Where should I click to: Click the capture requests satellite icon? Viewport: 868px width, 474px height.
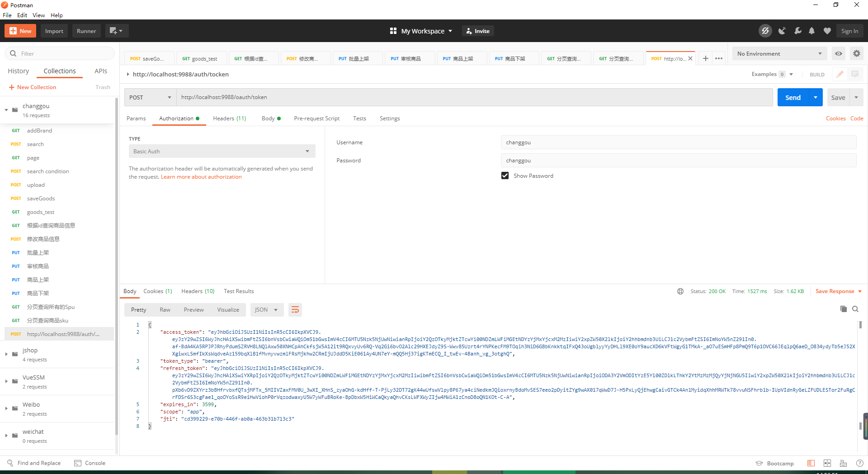[x=782, y=31]
